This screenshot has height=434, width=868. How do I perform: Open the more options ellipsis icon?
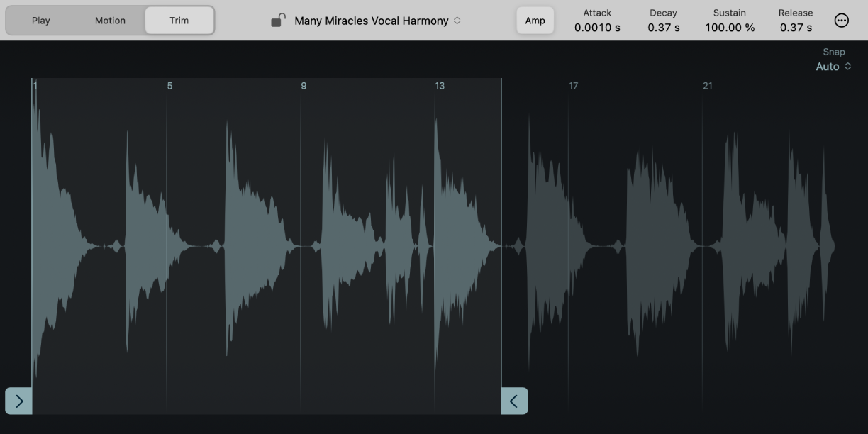tap(842, 20)
